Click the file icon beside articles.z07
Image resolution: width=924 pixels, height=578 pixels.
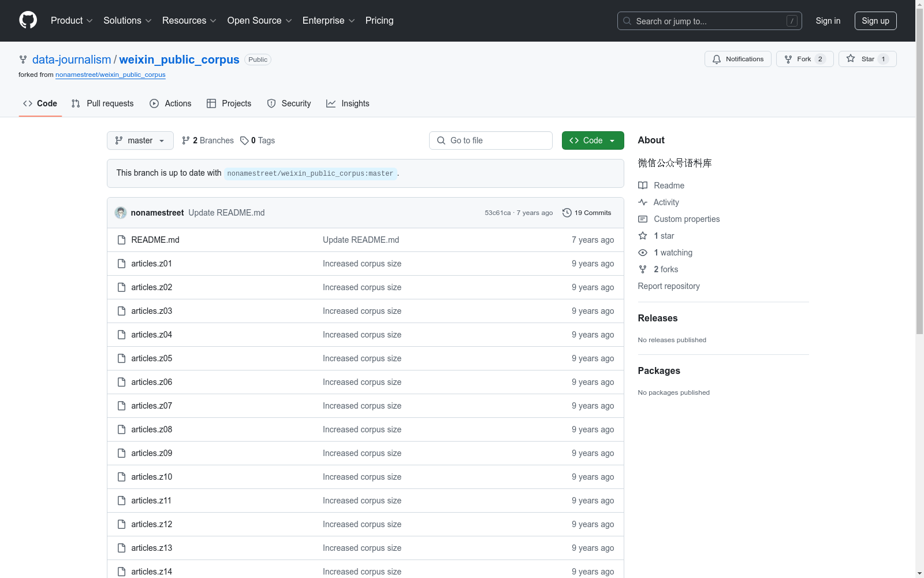point(121,406)
